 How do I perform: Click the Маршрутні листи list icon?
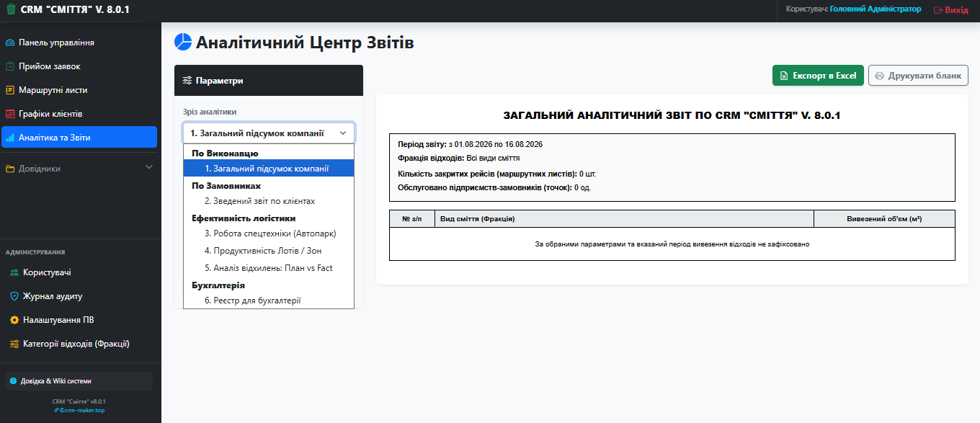10,90
